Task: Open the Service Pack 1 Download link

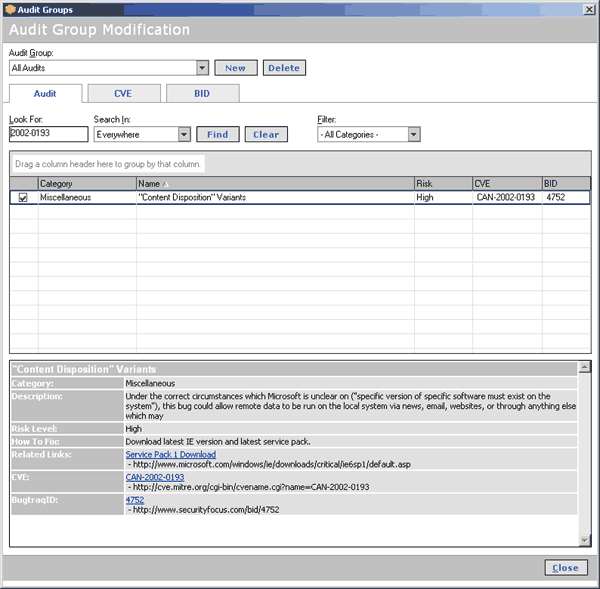Action: point(170,455)
